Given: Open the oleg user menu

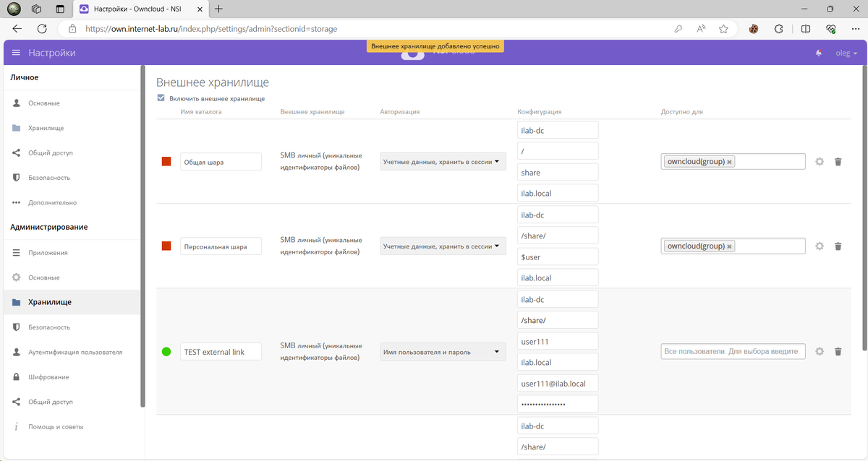Looking at the screenshot, I should (x=846, y=53).
